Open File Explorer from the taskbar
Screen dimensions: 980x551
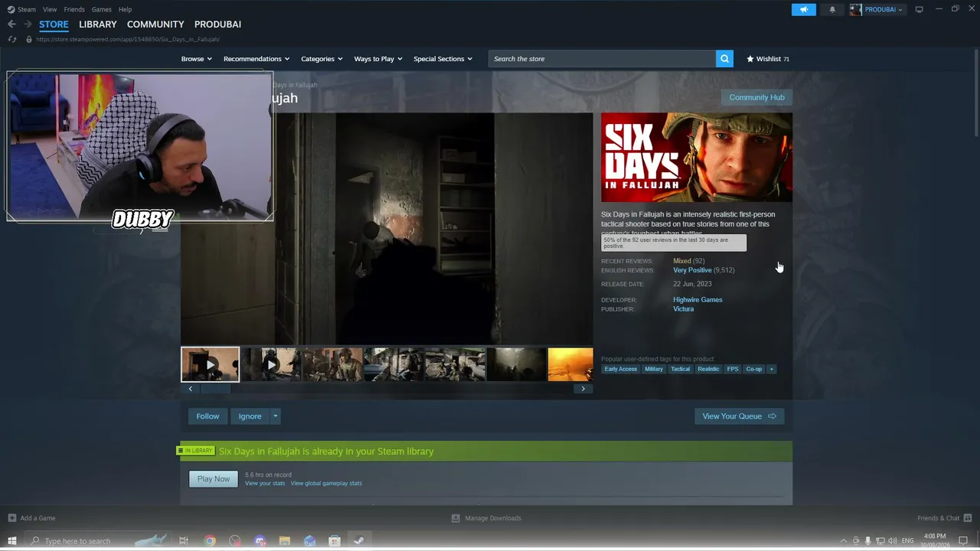tap(284, 541)
